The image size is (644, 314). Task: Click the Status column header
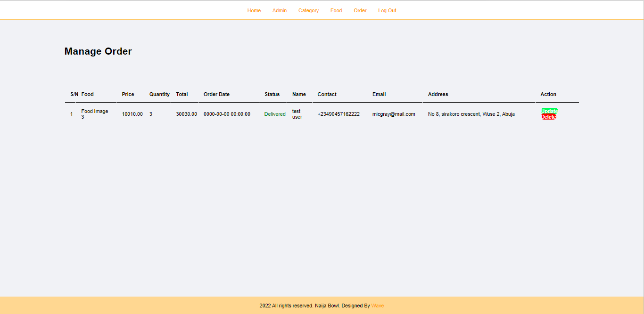pyautogui.click(x=272, y=94)
